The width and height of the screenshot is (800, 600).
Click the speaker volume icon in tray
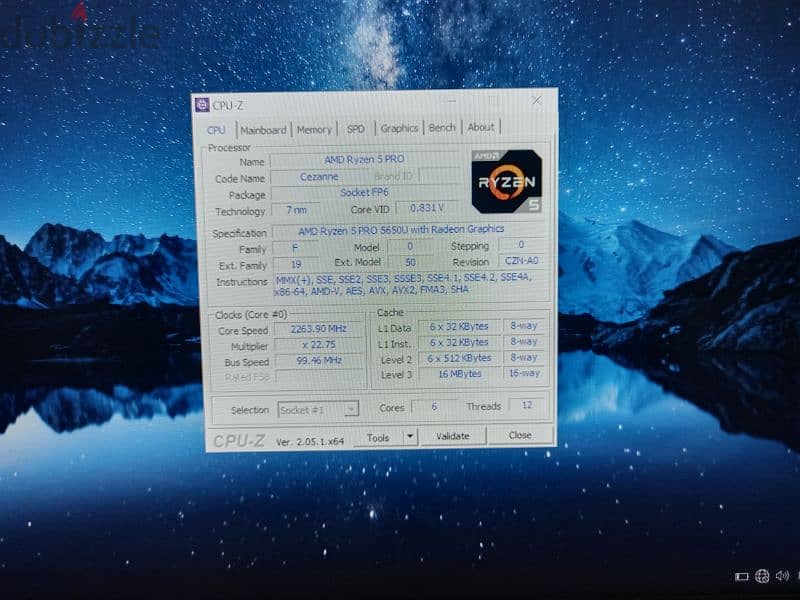point(782,576)
